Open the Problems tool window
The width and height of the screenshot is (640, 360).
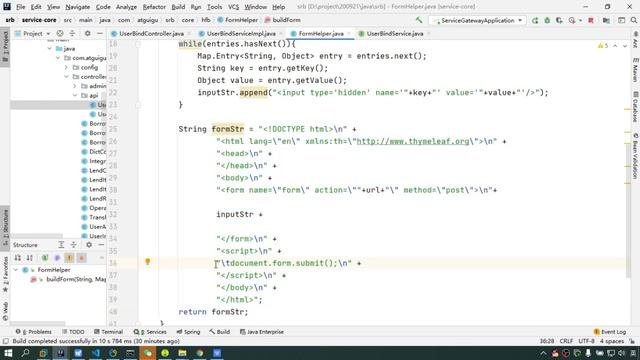tap(33, 332)
